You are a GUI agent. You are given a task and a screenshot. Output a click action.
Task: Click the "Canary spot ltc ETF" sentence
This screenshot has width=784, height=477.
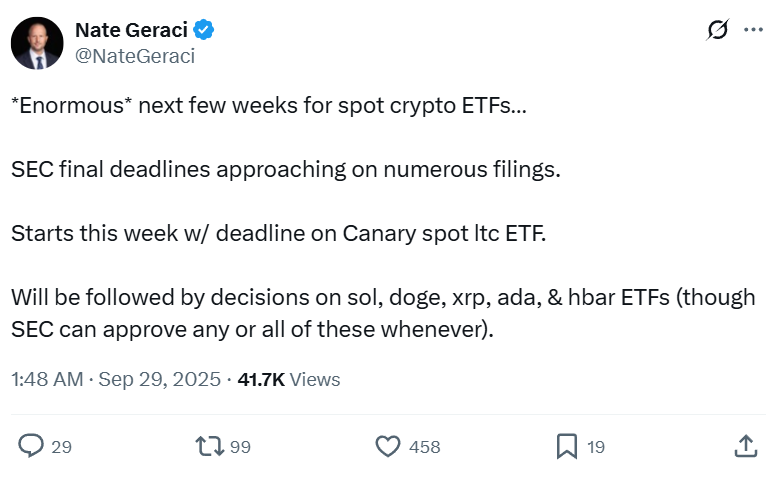pyautogui.click(x=280, y=234)
